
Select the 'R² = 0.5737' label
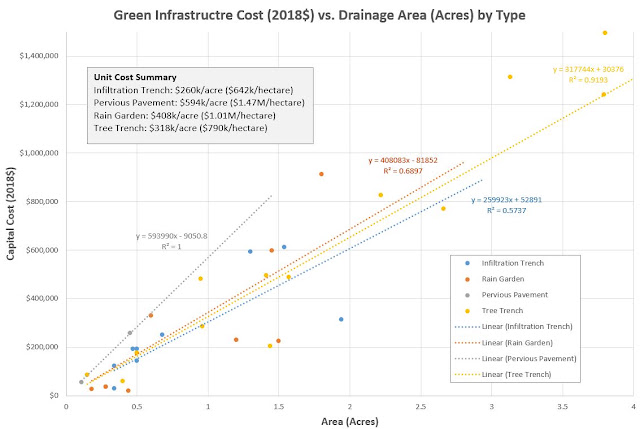tap(507, 211)
